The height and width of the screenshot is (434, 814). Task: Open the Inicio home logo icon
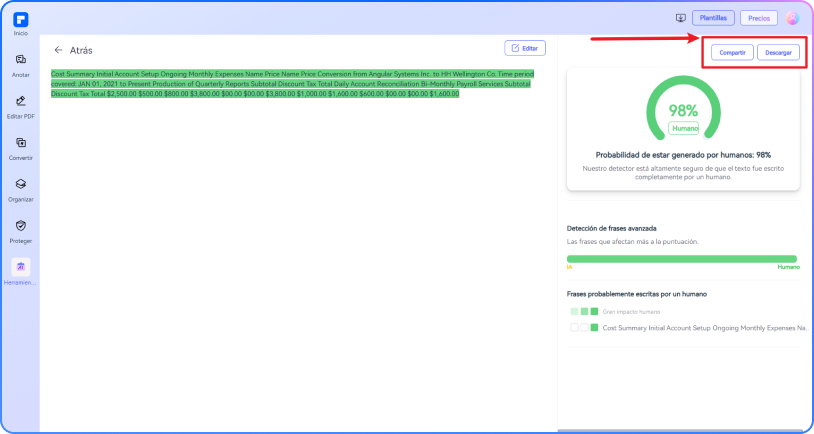point(21,20)
